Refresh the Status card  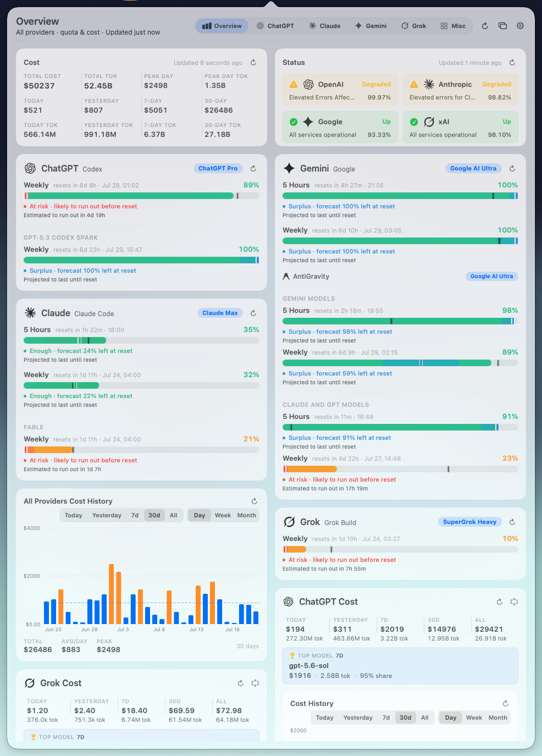tap(512, 63)
